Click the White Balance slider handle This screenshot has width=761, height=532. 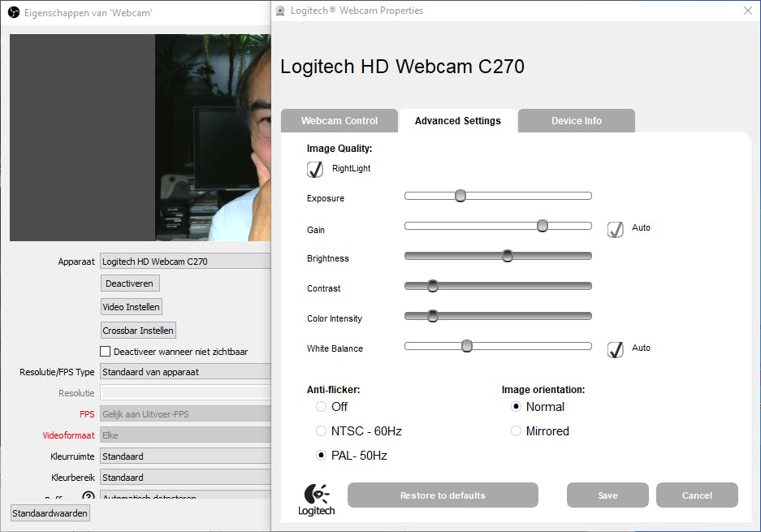point(466,346)
